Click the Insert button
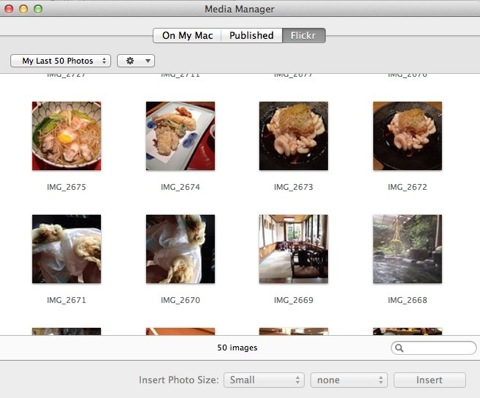This screenshot has height=398, width=480. [429, 380]
